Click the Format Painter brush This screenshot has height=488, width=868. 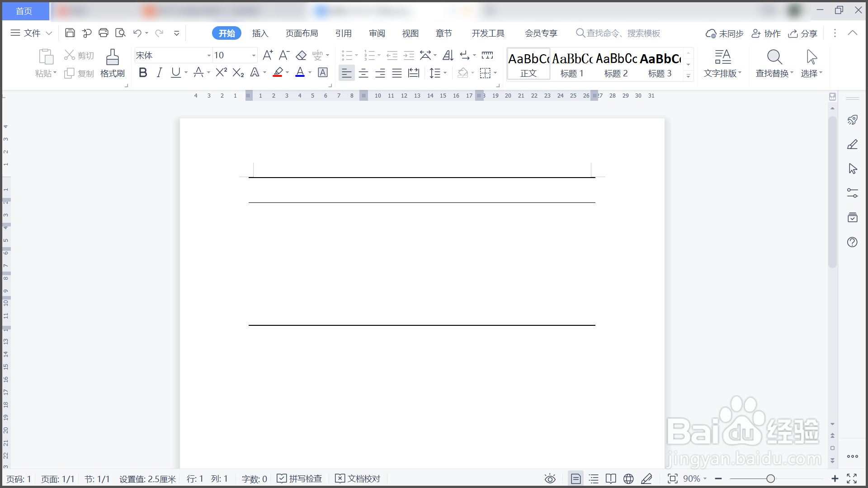113,57
